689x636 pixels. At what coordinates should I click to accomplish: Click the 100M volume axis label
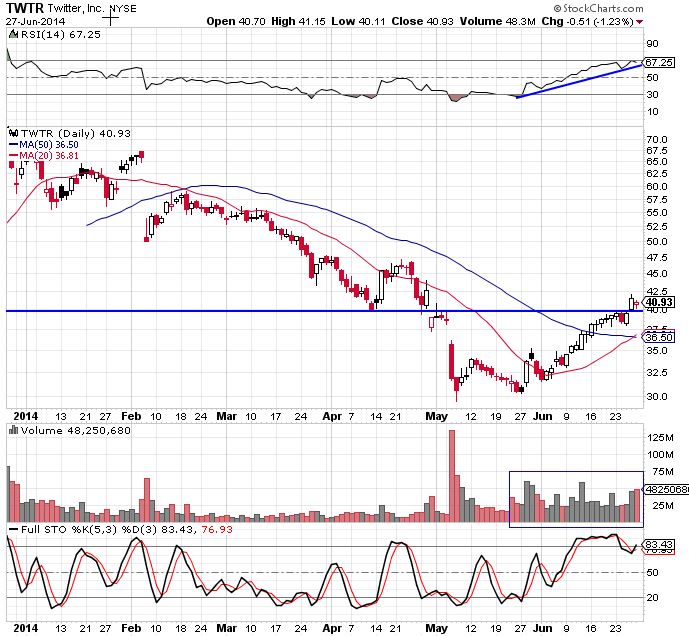click(x=660, y=454)
